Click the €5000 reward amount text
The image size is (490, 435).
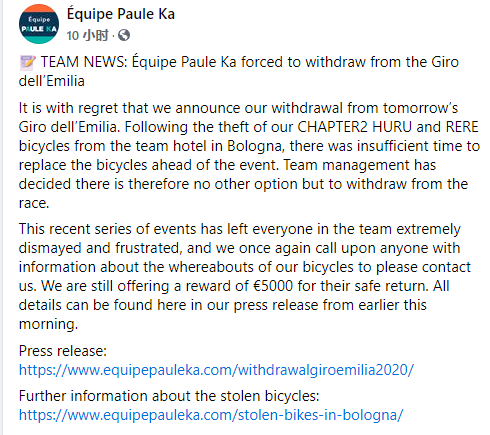click(x=273, y=286)
